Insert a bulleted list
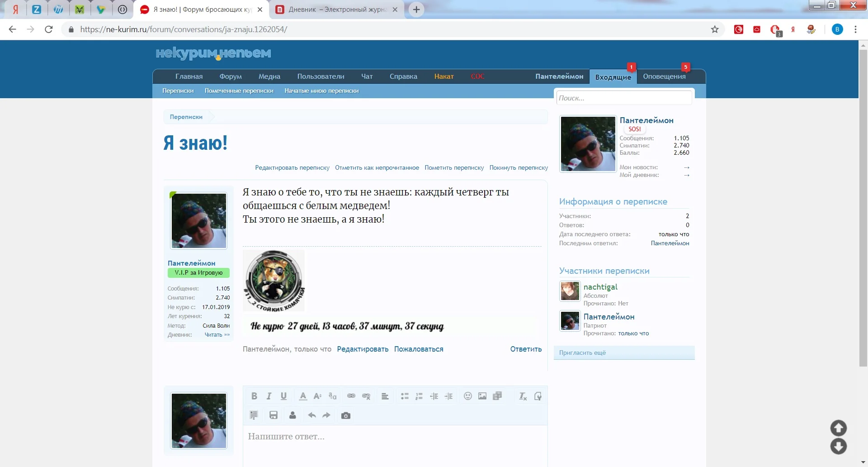The image size is (868, 467). 405,396
